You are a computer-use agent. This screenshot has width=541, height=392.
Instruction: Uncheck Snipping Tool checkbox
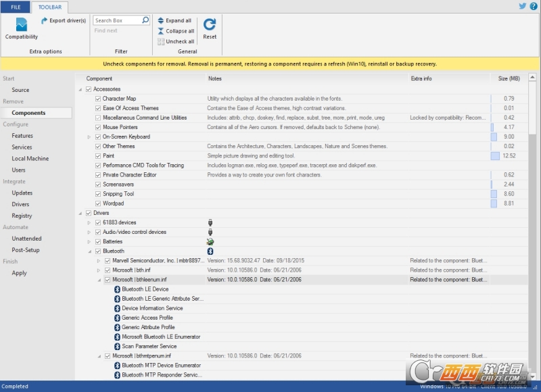pos(98,194)
